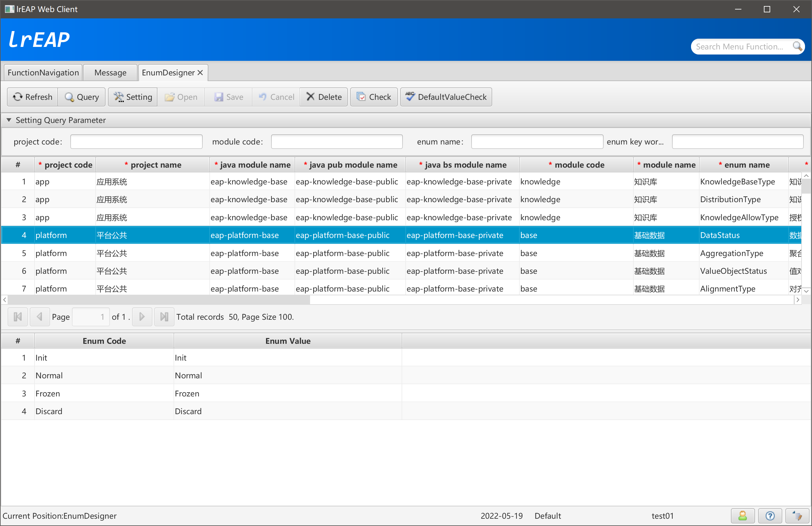Run the Check function
812x526 pixels.
[374, 97]
